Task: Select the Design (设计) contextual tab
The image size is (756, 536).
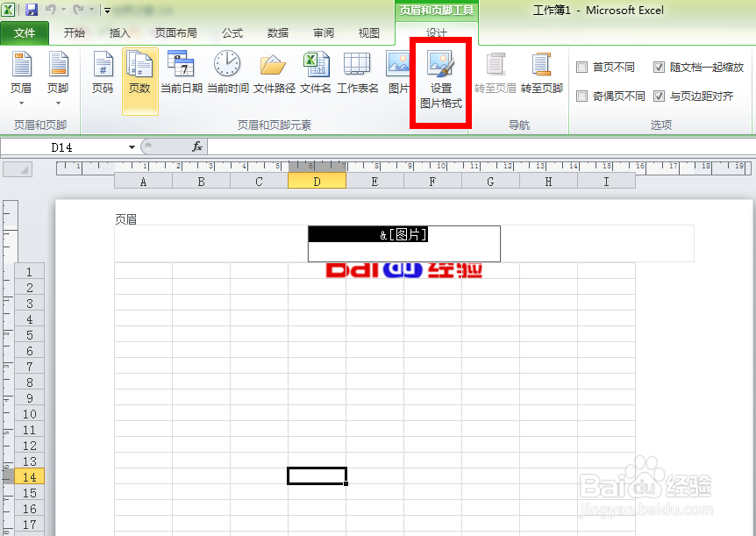Action: (x=437, y=32)
